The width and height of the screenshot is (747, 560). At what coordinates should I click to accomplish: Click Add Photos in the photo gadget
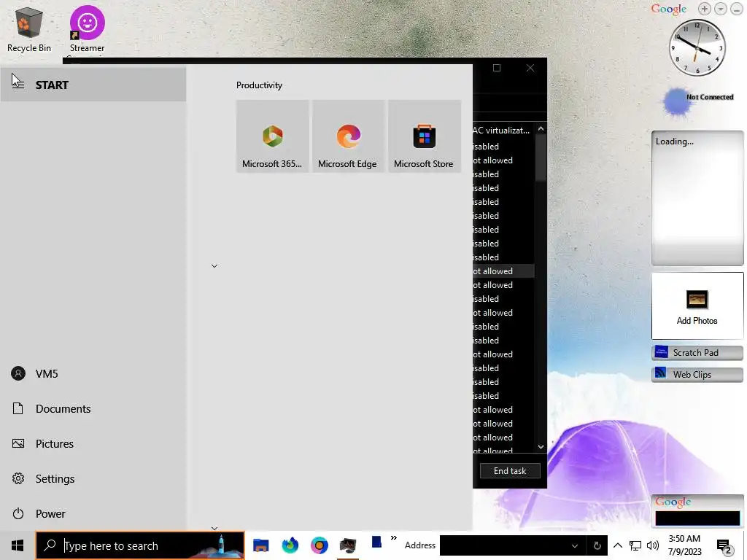(697, 306)
